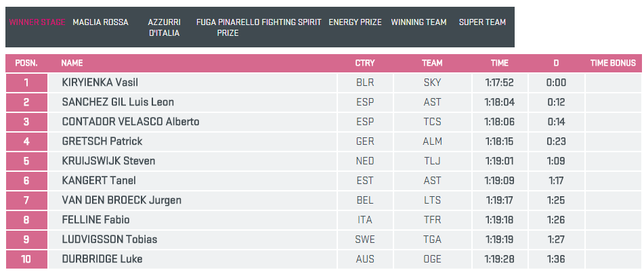Click the TIME column header
Image resolution: width=644 pixels, height=274 pixels.
499,64
